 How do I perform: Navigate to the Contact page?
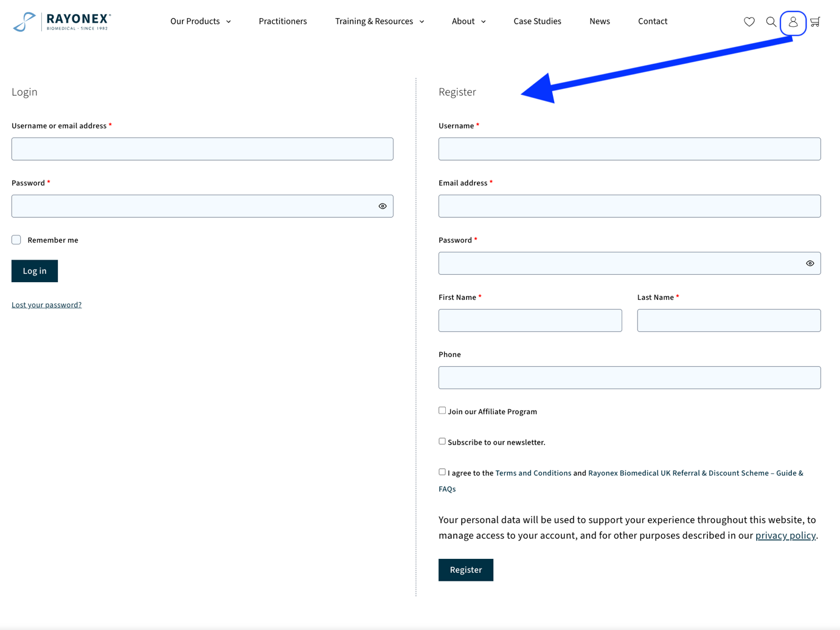click(x=653, y=21)
